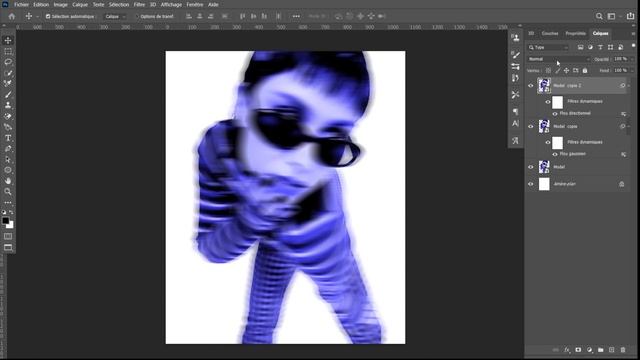Switch to the Couches tab
This screenshot has width=640, height=360.
550,33
